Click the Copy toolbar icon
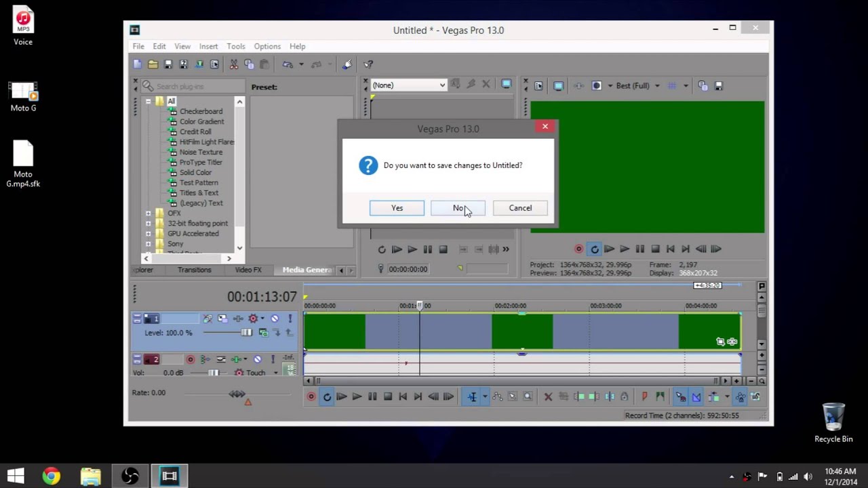The width and height of the screenshot is (868, 488). pyautogui.click(x=249, y=64)
